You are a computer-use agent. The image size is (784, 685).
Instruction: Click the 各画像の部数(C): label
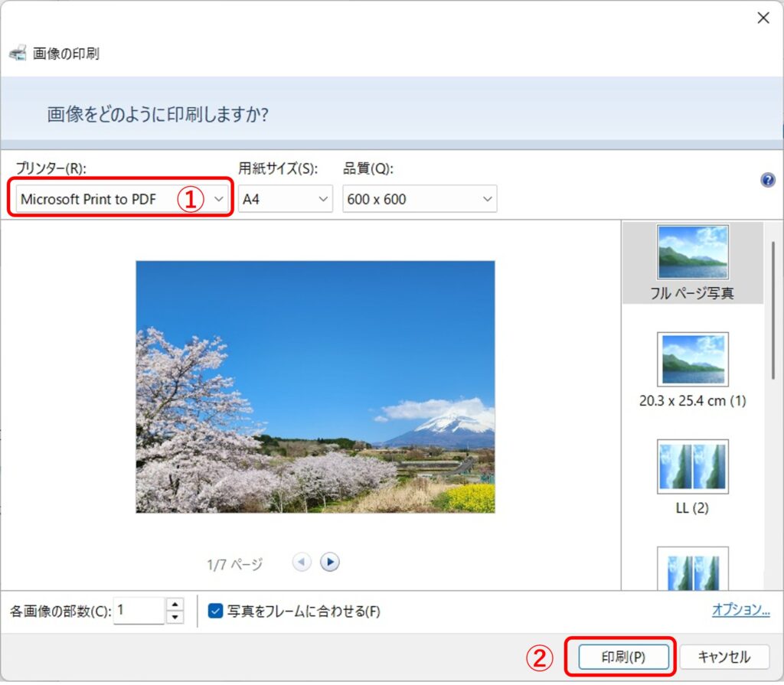coord(60,611)
